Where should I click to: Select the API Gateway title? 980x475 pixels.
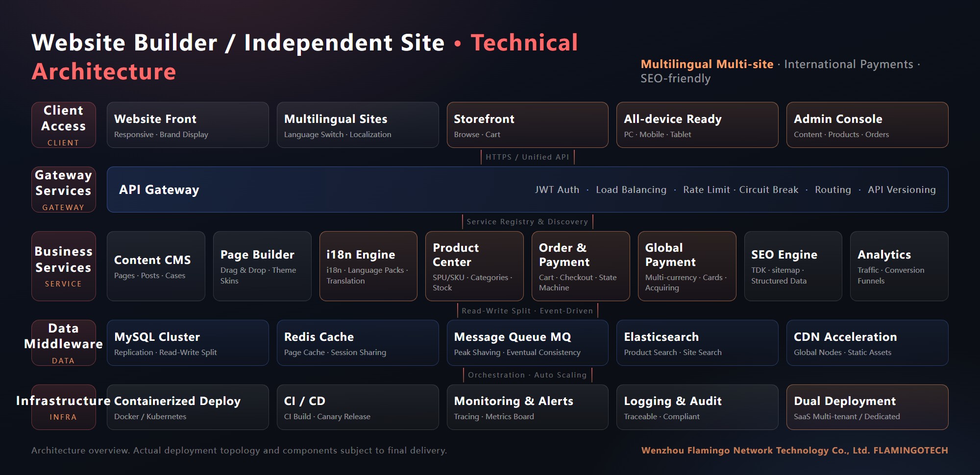point(159,190)
